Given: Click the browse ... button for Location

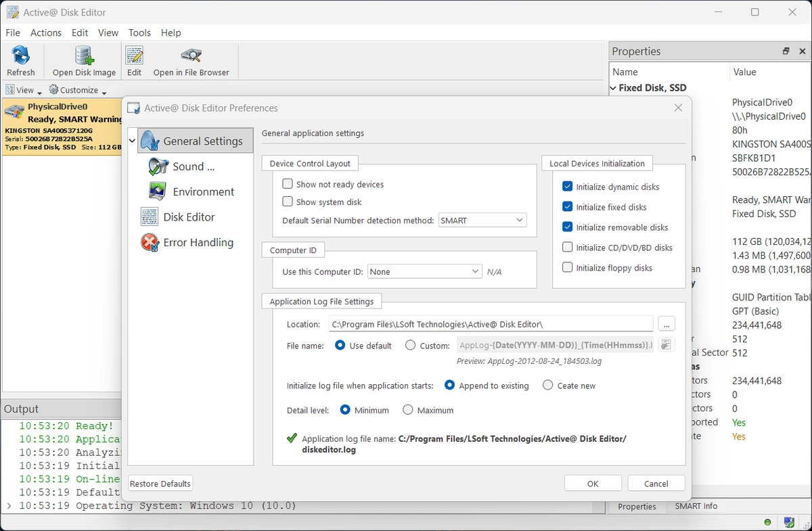Looking at the screenshot, I should click(667, 324).
